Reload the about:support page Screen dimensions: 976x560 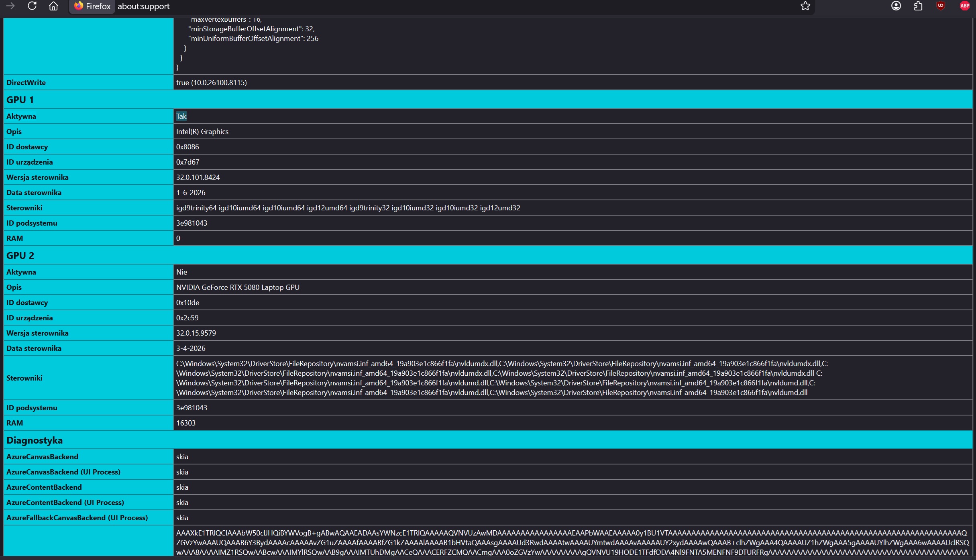[x=32, y=6]
